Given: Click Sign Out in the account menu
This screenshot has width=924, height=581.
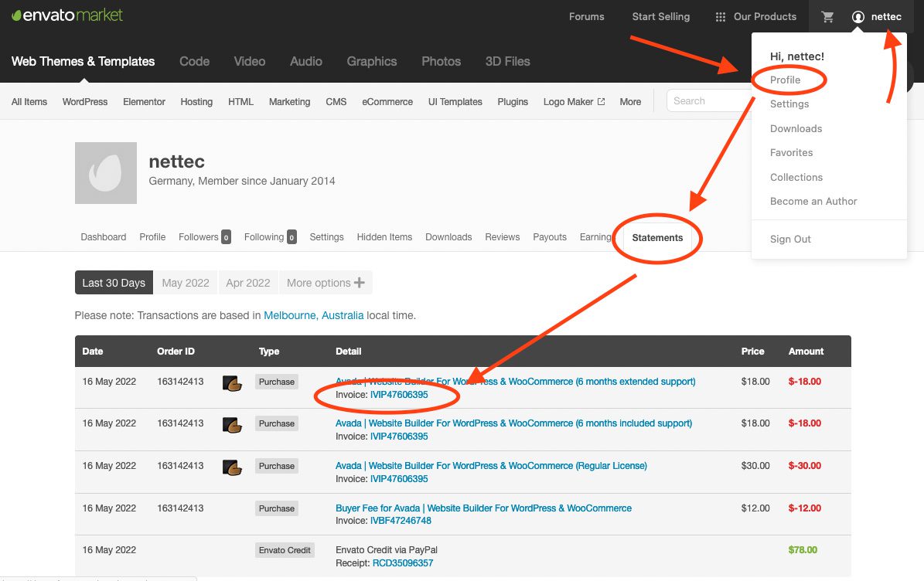Looking at the screenshot, I should point(790,240).
